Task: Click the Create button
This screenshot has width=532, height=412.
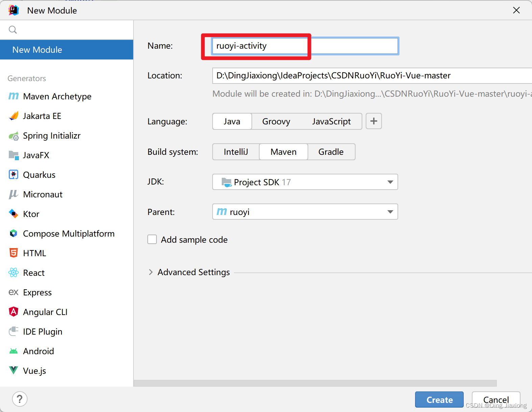Action: click(439, 400)
